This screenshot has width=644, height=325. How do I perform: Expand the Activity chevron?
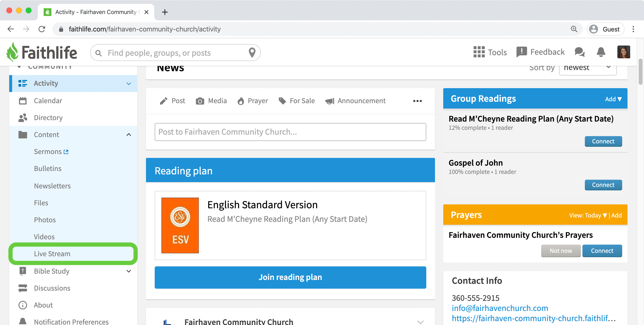pos(129,84)
